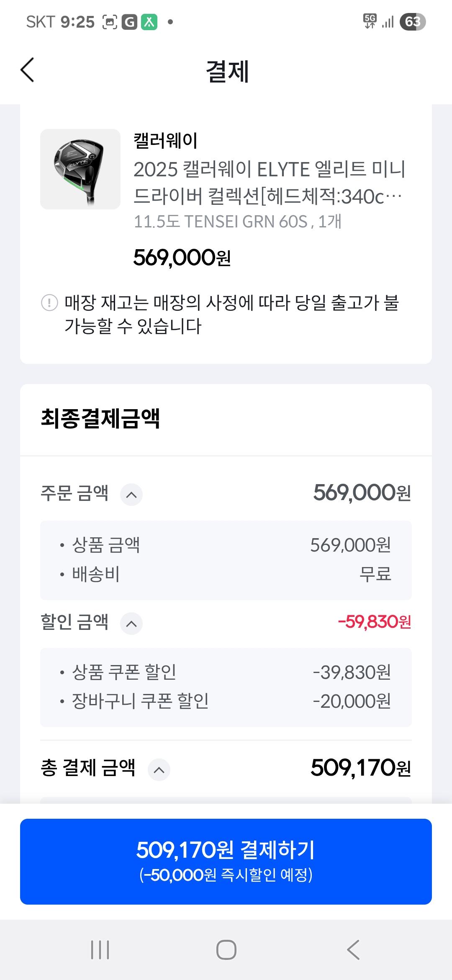
Task: Tap the battery indicator in the status bar
Action: pyautogui.click(x=412, y=22)
